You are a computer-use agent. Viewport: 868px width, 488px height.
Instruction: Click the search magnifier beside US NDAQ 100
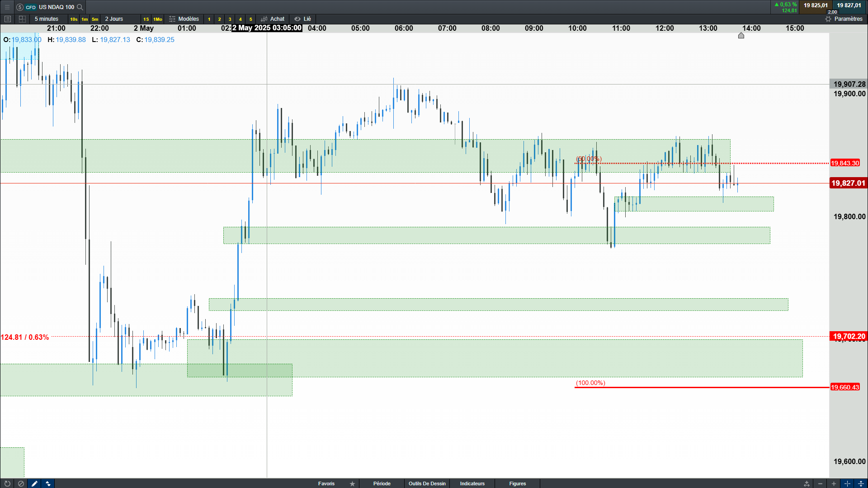point(80,7)
